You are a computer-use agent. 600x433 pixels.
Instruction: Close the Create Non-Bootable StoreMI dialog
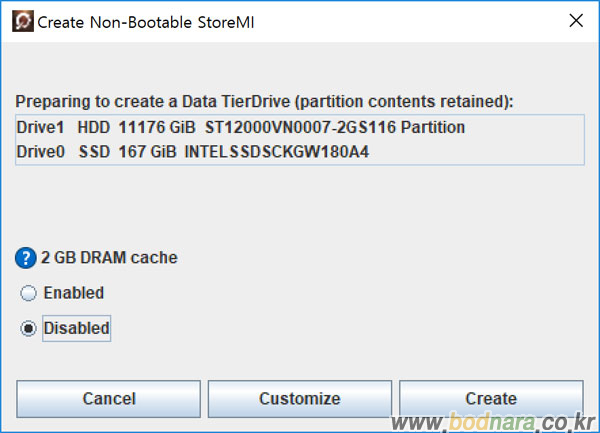point(576,21)
